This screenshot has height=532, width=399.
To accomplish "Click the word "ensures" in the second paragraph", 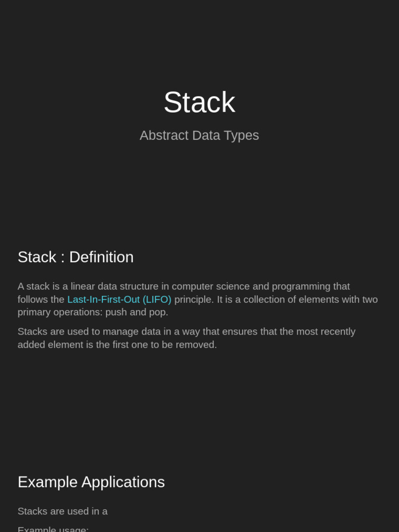I will tap(239, 331).
